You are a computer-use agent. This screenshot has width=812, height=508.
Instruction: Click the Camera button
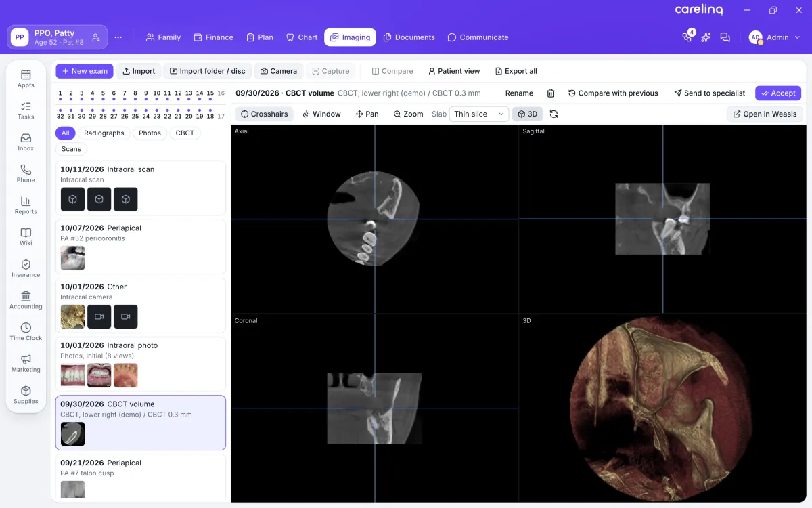278,71
